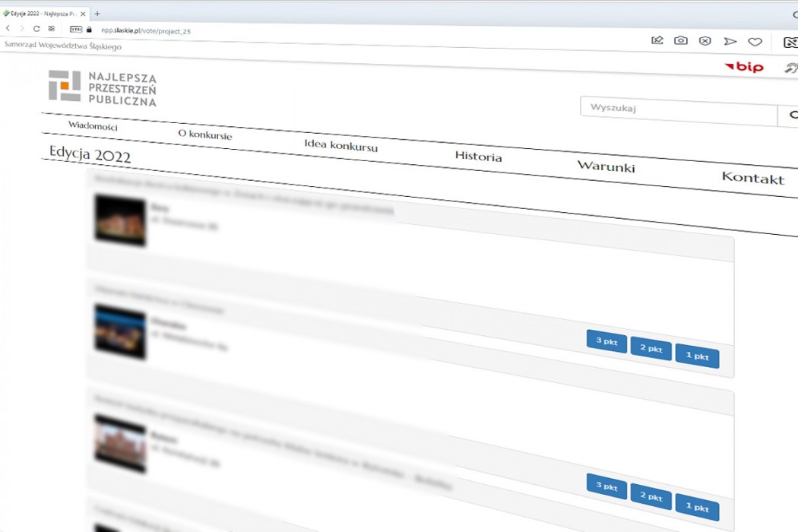Image resolution: width=798 pixels, height=532 pixels.
Task: Click the hearing accessibility ear icon
Action: tap(791, 68)
